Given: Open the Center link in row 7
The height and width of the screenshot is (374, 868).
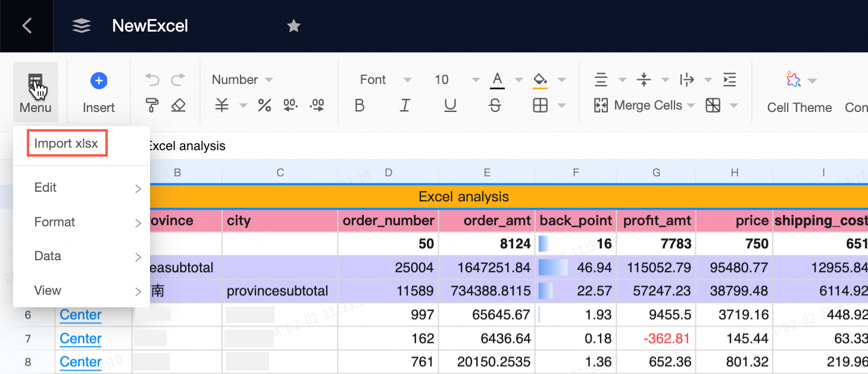Looking at the screenshot, I should (80, 338).
